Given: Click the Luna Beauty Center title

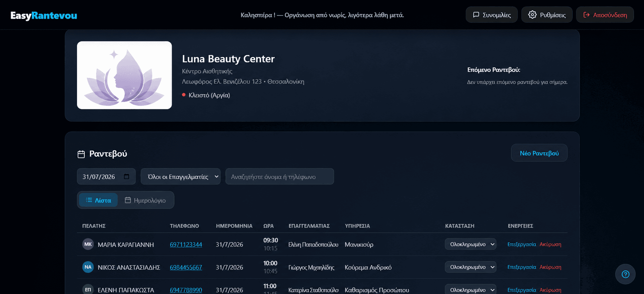Looking at the screenshot, I should 228,59.
